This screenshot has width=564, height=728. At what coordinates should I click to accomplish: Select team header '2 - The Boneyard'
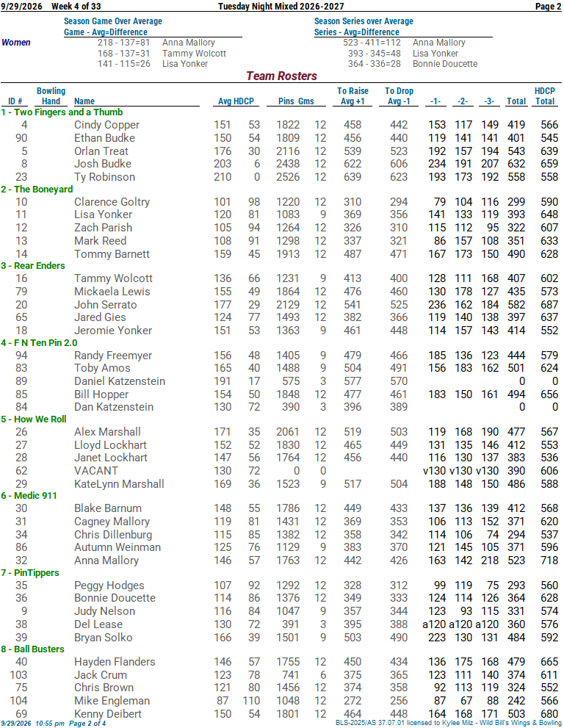[x=37, y=190]
